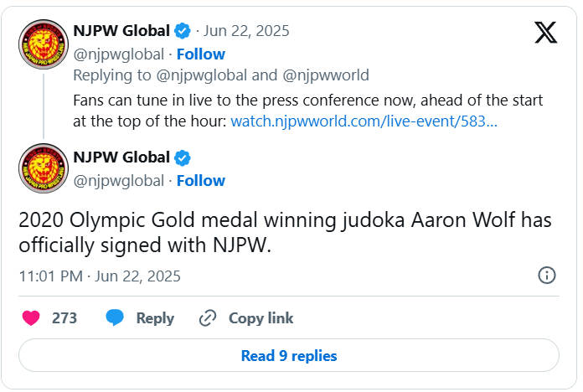Open the NJPW Global name on the main tweet
Image resolution: width=583 pixels, height=392 pixels.
[x=121, y=158]
